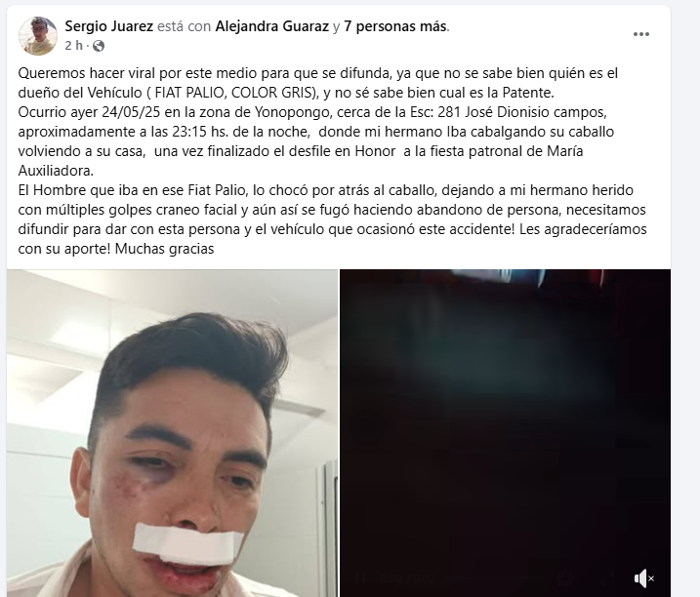Open the post options three-dot menu
The image size is (700, 597).
[x=641, y=34]
